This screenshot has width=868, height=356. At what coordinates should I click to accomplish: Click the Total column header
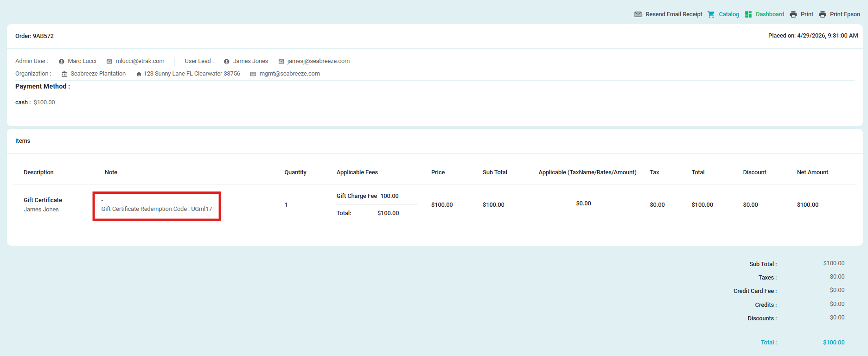click(698, 172)
